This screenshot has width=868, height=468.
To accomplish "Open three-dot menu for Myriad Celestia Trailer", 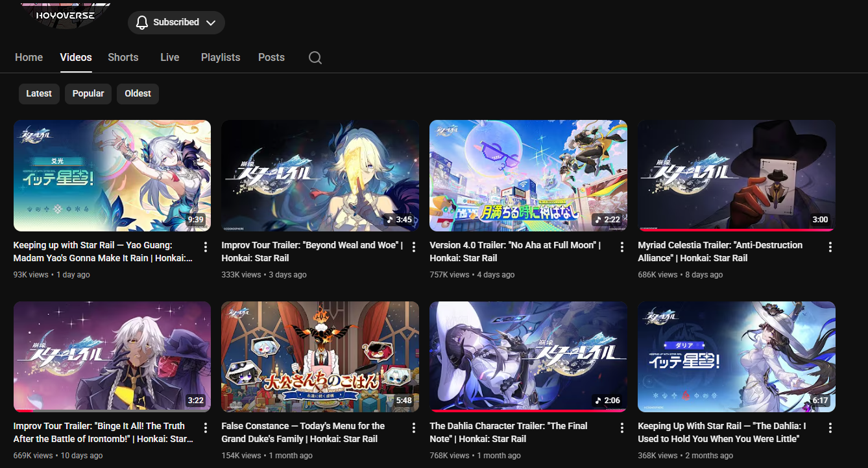I will [x=830, y=247].
